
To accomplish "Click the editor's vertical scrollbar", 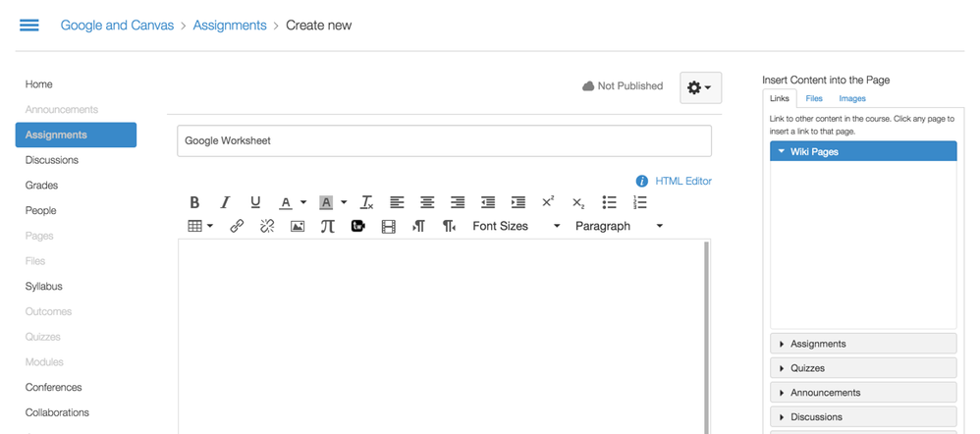I will [x=707, y=338].
